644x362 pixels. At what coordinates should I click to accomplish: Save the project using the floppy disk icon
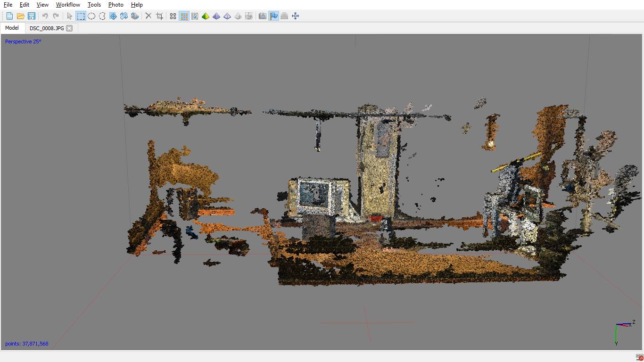(32, 16)
